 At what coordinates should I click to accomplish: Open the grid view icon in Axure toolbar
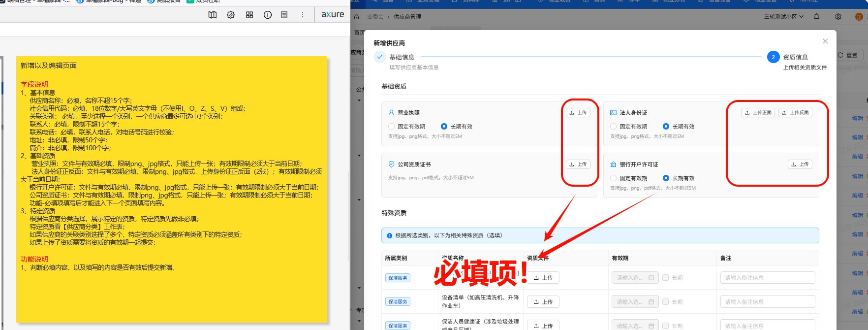(x=249, y=15)
